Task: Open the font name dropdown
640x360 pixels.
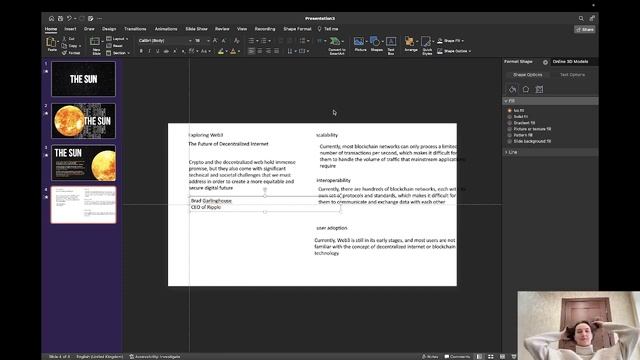Action: [190, 40]
